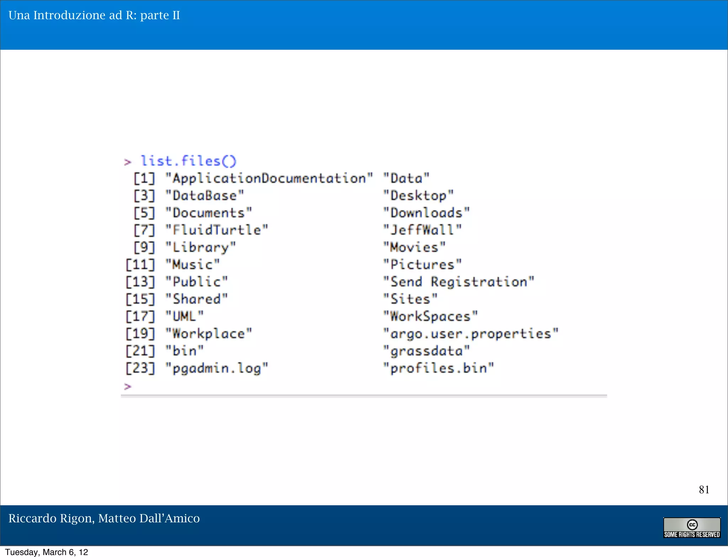Click the "profiles.bin" file entry
Image resolution: width=728 pixels, height=560 pixels.
point(438,368)
